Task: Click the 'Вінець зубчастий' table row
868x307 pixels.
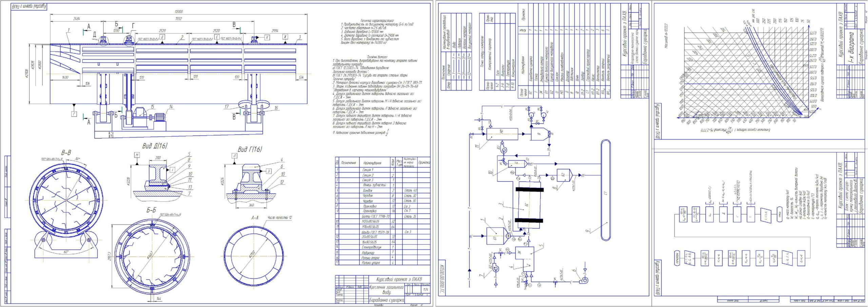Action: point(382,185)
